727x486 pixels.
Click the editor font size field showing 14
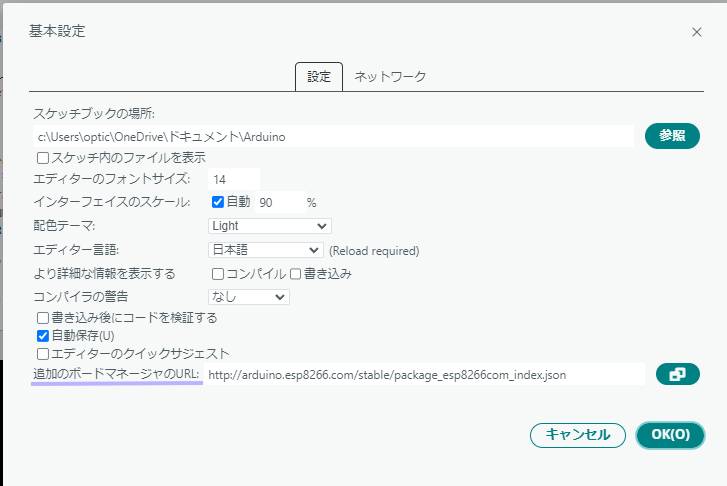[234, 179]
